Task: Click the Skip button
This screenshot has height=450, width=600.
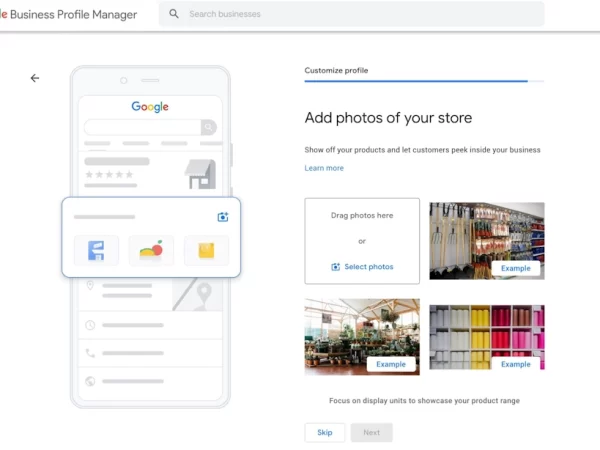Action: (x=325, y=432)
